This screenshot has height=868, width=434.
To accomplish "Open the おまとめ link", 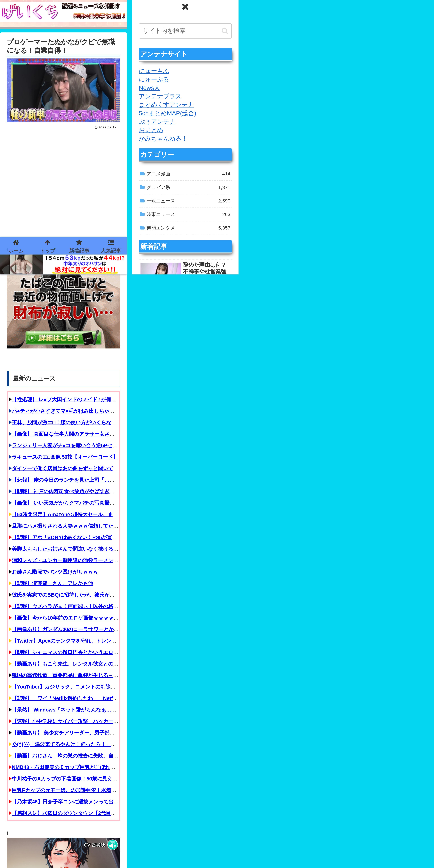I will (151, 130).
